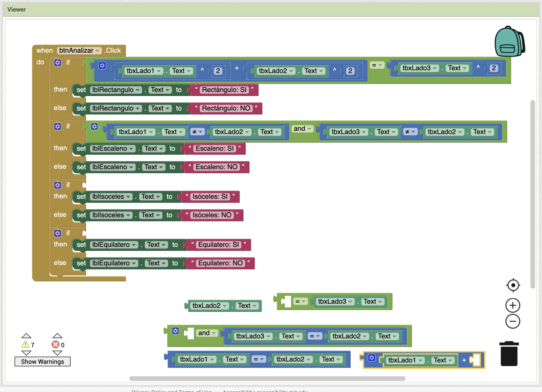Open the mutator gear on the Isóceles if block

(x=57, y=185)
